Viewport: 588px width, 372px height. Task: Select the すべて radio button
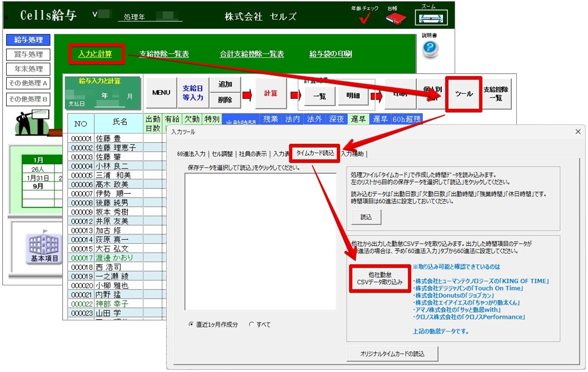252,324
